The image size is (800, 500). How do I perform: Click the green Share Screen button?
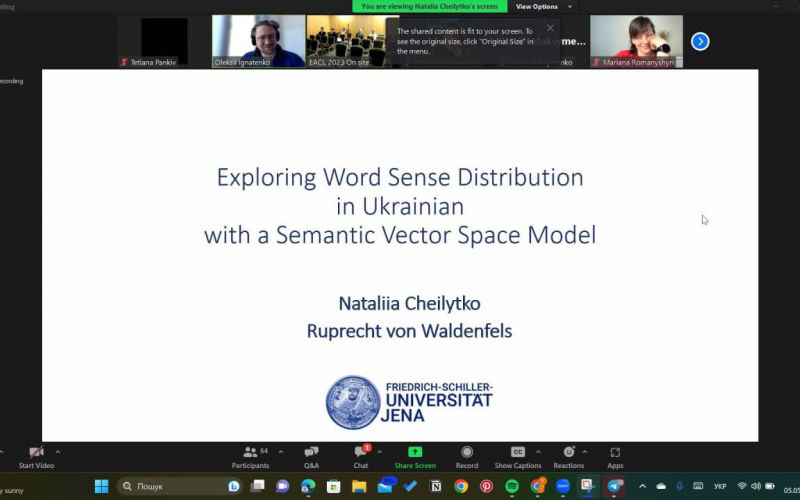(x=415, y=457)
